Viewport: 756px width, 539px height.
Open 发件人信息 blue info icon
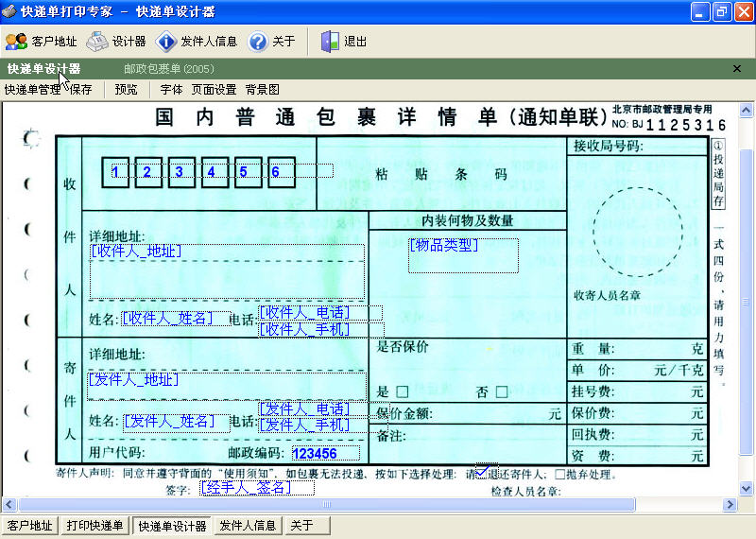tap(166, 42)
